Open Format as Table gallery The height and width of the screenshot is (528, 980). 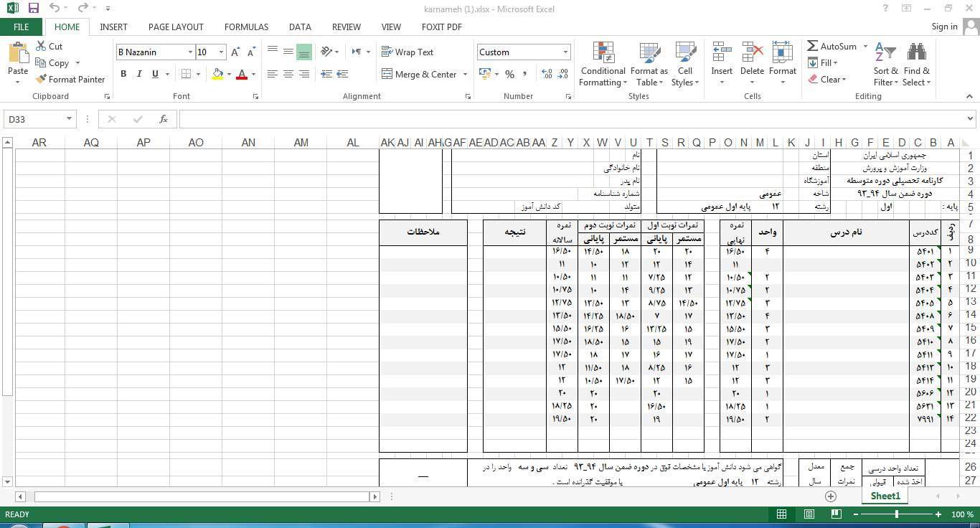649,65
